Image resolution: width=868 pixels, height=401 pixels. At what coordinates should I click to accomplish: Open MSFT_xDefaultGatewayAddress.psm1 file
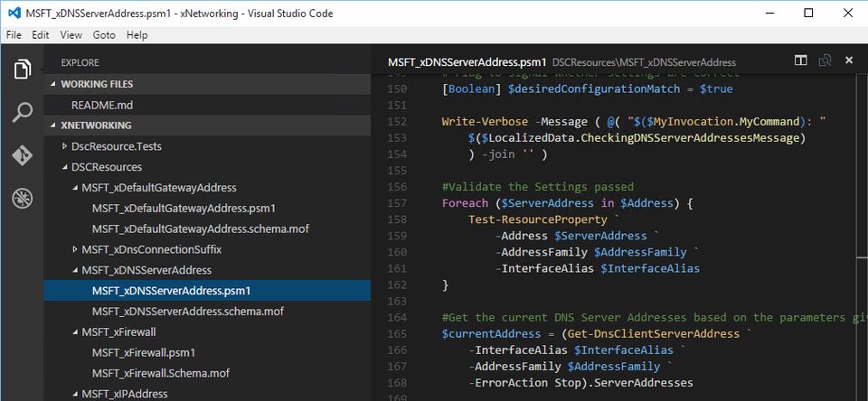184,209
